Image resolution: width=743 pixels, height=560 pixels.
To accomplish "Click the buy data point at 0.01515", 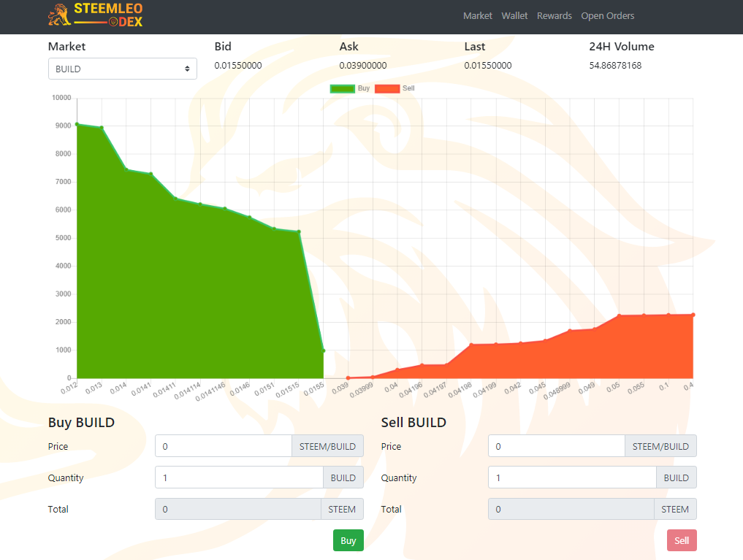I will [299, 231].
